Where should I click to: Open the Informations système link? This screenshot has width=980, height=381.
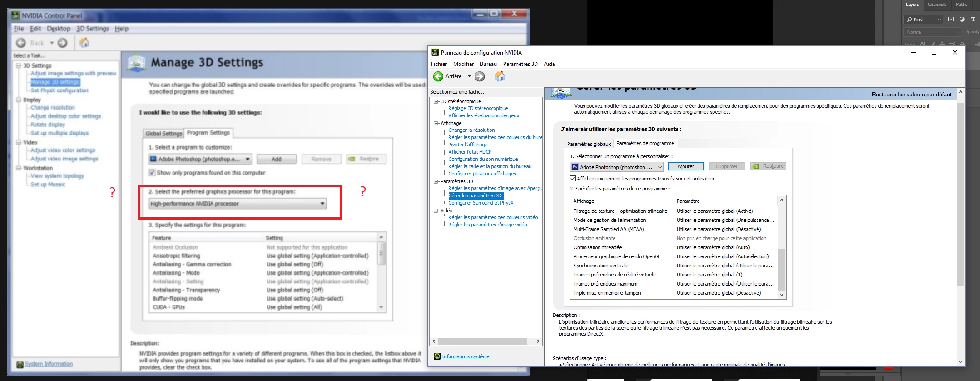465,356
